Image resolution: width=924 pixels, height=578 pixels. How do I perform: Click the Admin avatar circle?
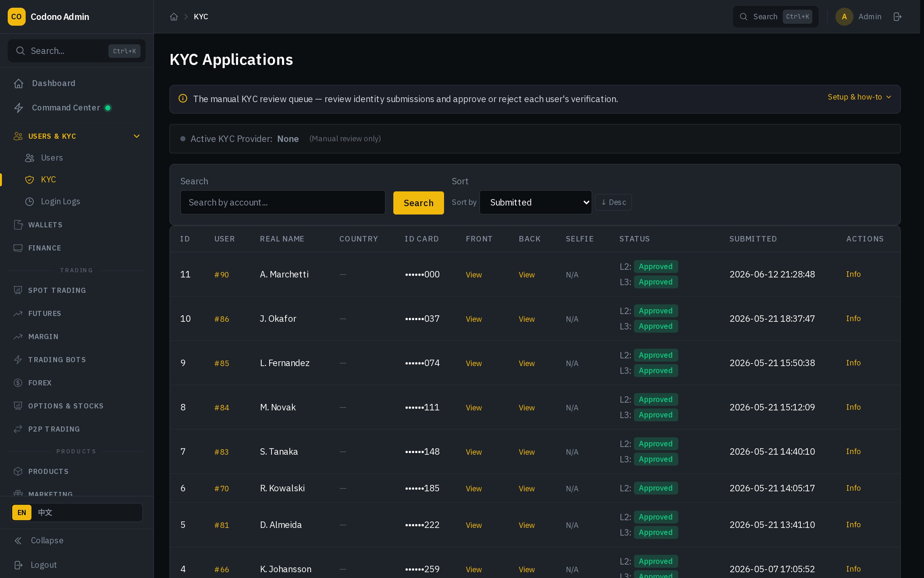pos(844,17)
